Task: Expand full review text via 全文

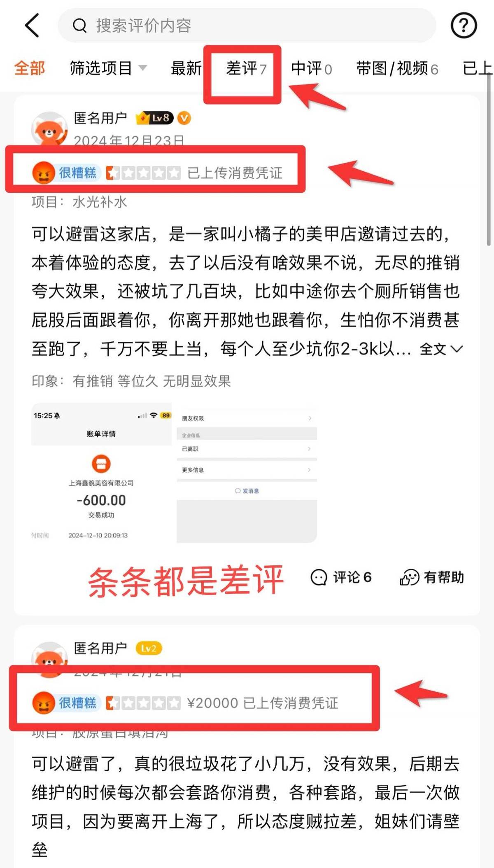Action: [441, 349]
